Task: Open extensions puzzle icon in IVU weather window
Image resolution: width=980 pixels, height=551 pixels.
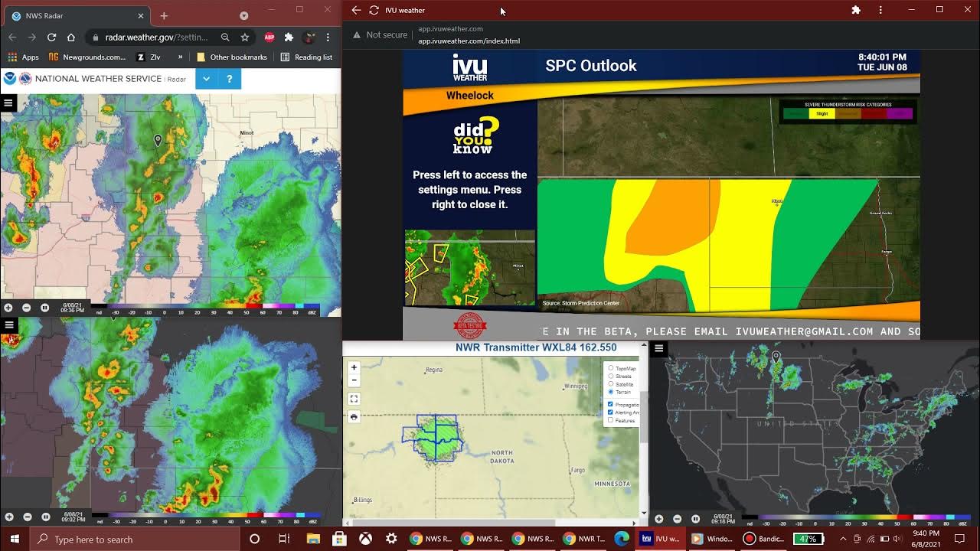Action: coord(856,10)
